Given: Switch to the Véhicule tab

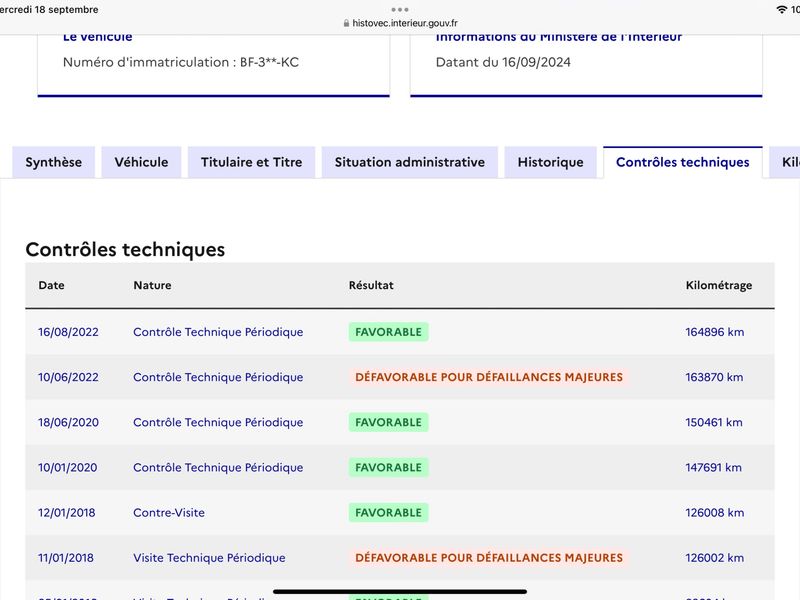Looking at the screenshot, I should [141, 162].
